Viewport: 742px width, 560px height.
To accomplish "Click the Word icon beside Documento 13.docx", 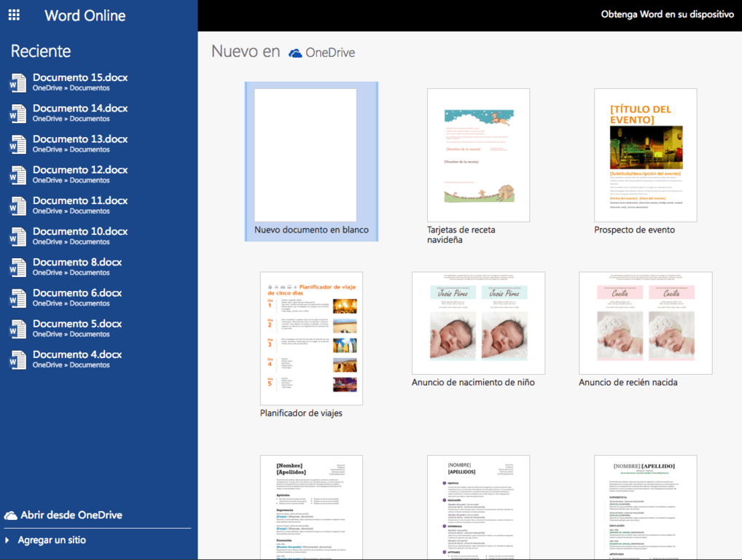I will 17,144.
